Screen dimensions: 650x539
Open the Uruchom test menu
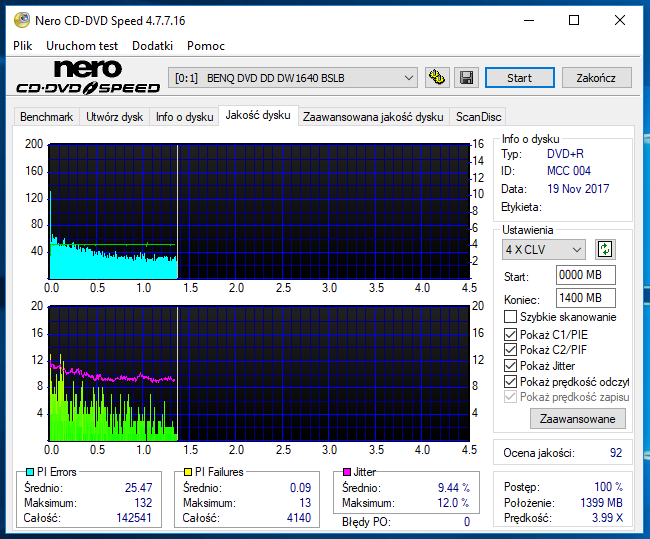(82, 46)
